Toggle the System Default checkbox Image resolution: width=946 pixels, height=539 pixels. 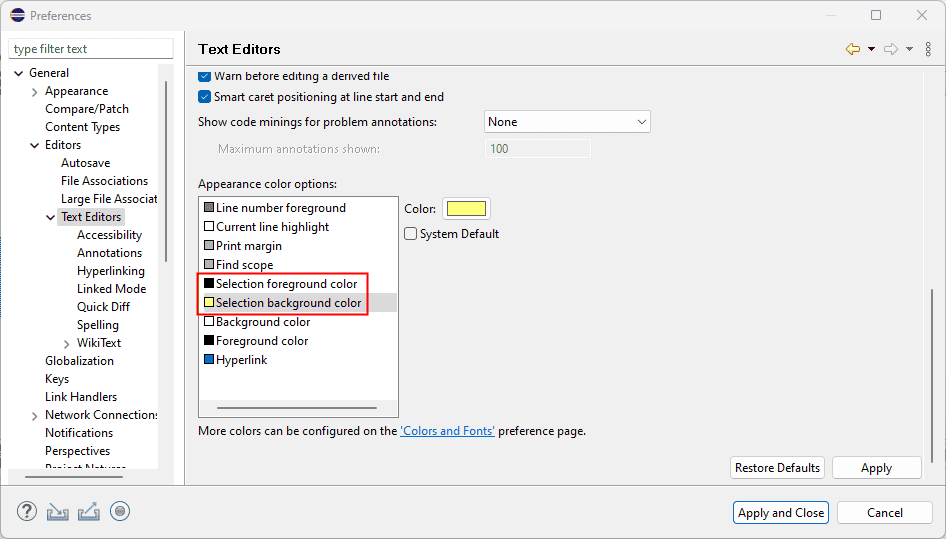pos(411,234)
